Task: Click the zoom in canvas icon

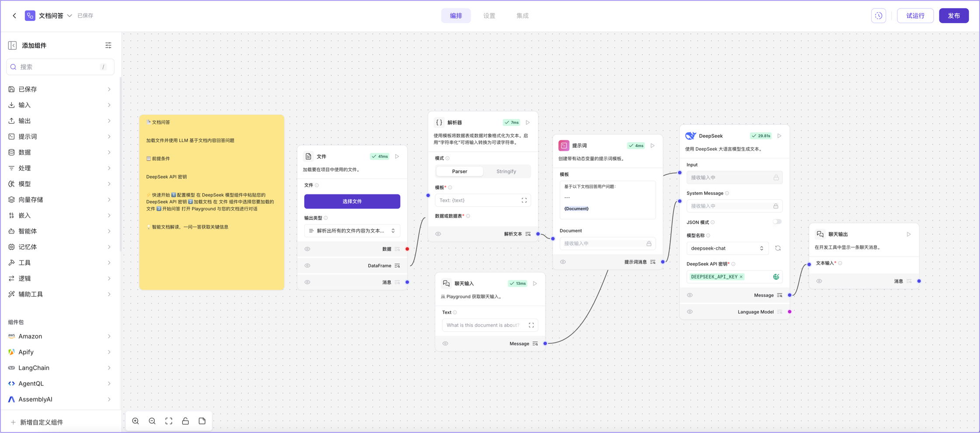Action: (x=136, y=421)
